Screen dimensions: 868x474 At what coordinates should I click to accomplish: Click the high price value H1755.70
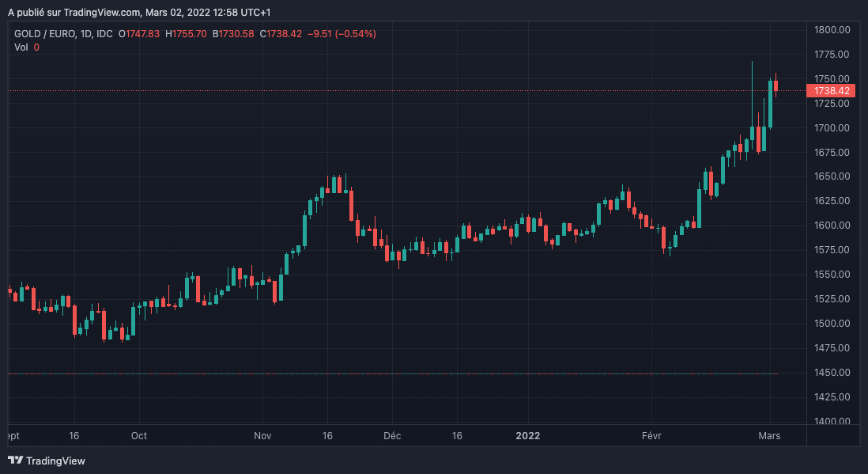click(186, 34)
